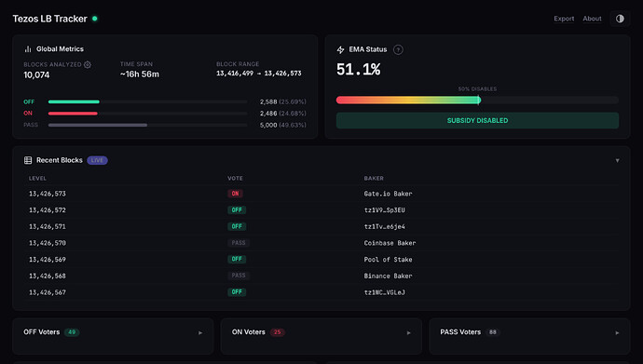The height and width of the screenshot is (364, 643).
Task: Click baker address tz1Tv..e6je4
Action: click(x=384, y=226)
